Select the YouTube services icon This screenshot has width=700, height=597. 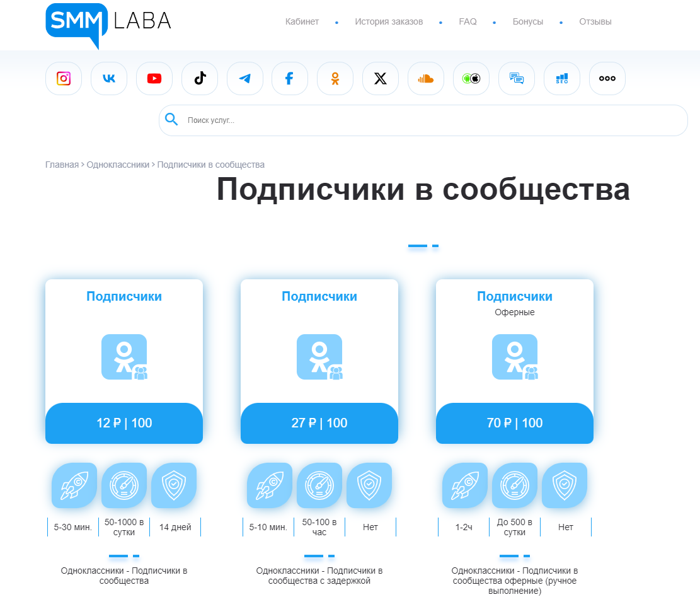click(x=154, y=79)
